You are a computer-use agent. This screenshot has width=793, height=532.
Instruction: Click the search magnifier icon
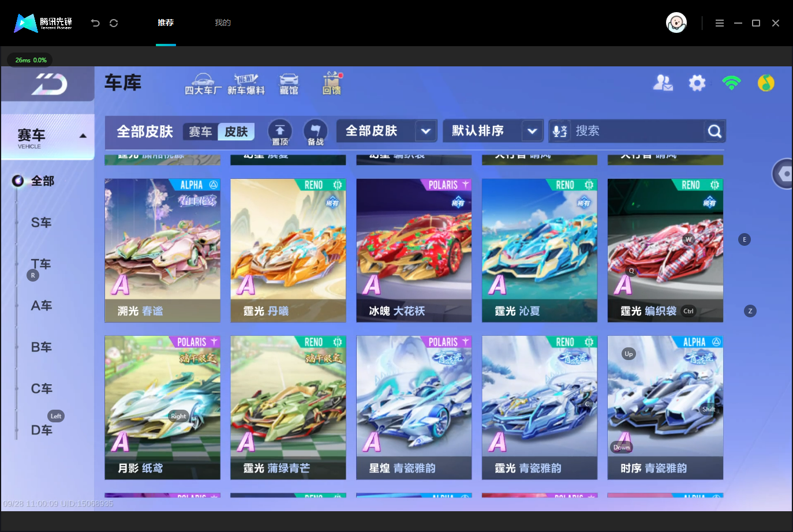[715, 132]
